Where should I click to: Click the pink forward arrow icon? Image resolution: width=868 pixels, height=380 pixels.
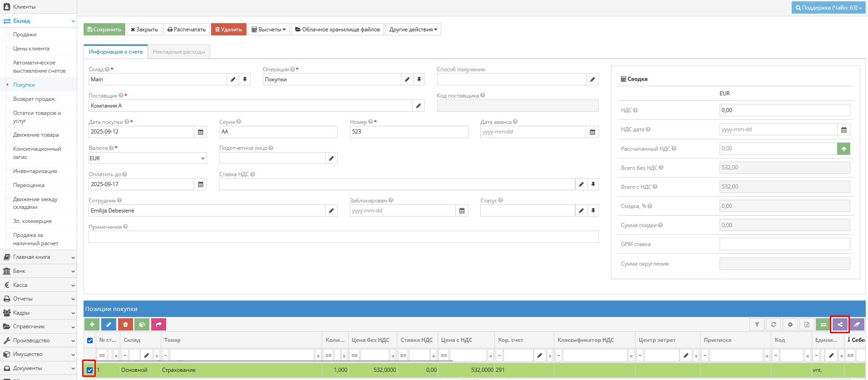click(158, 324)
